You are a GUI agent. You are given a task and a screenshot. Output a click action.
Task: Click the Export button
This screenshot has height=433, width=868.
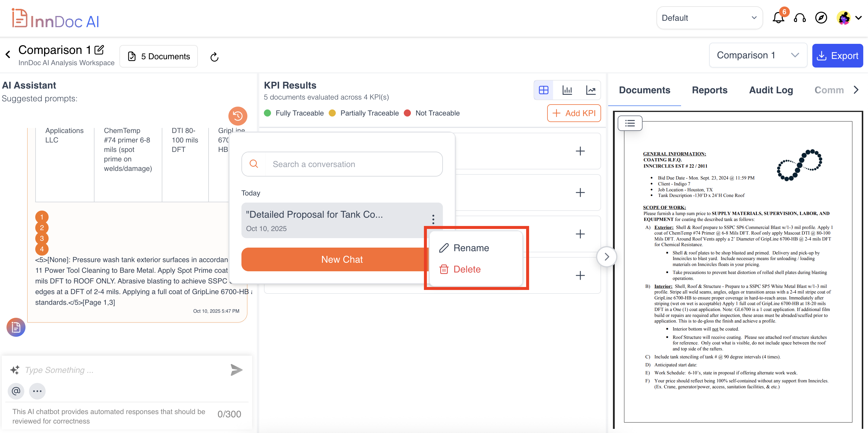(x=837, y=56)
